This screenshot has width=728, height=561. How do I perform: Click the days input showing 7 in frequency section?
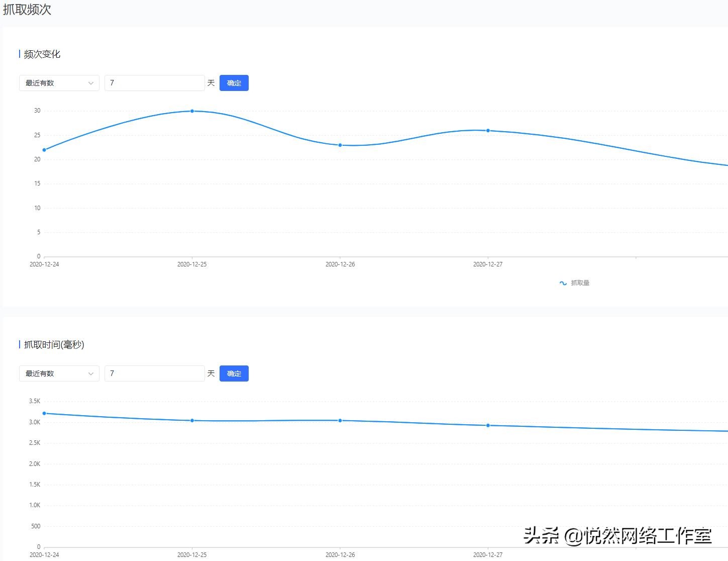pos(154,83)
